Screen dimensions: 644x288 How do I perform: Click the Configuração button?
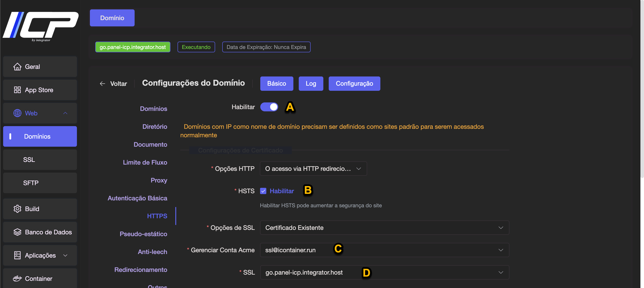point(354,83)
